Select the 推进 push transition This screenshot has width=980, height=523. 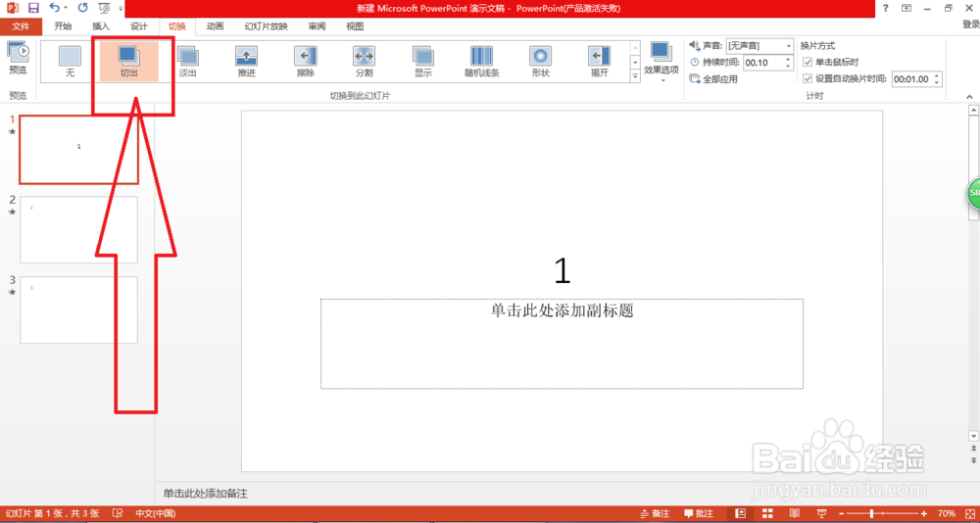click(246, 62)
